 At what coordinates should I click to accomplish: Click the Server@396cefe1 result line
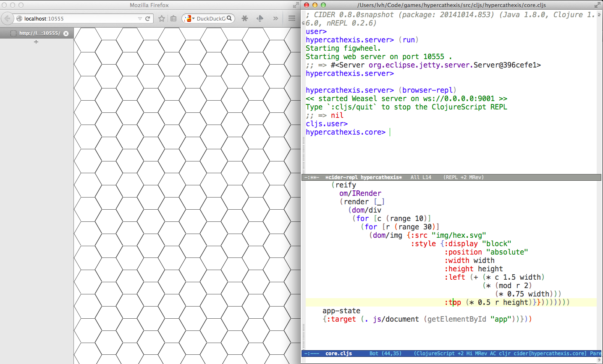point(423,65)
